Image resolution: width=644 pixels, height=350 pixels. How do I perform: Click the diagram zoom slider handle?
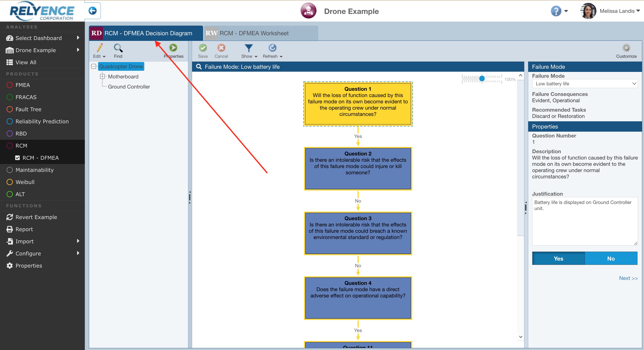tap(482, 79)
